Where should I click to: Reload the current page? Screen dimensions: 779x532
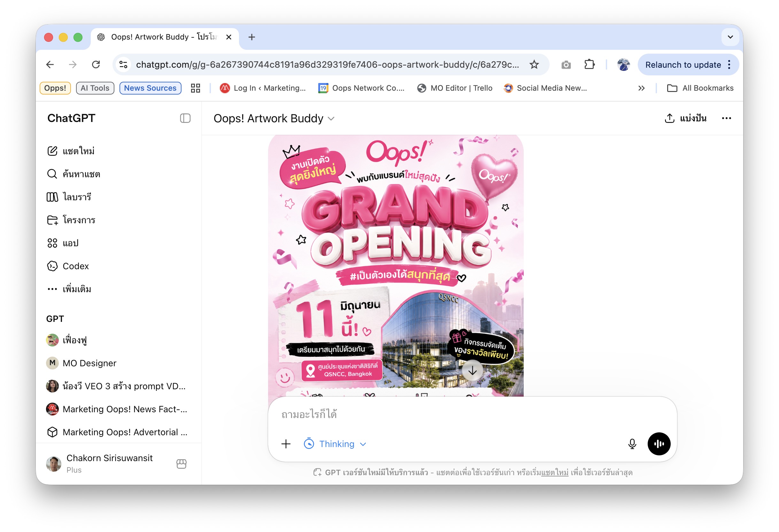point(96,65)
